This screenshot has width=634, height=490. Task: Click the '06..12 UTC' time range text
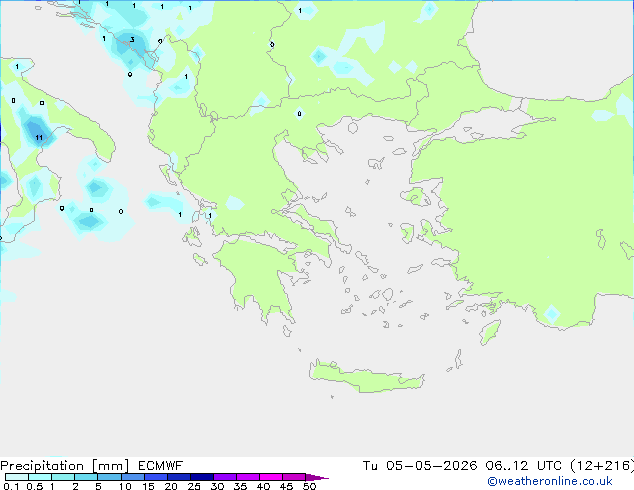point(524,466)
